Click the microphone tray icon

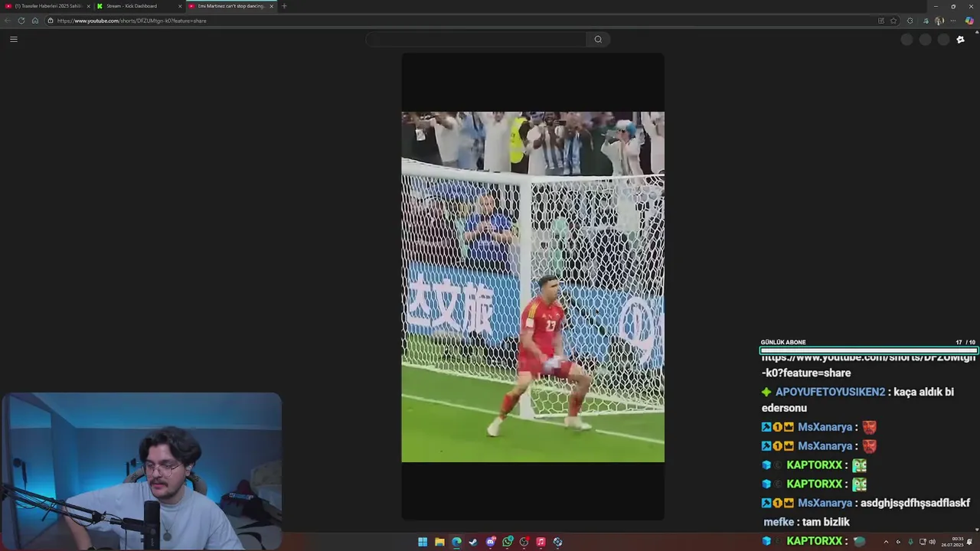[910, 542]
